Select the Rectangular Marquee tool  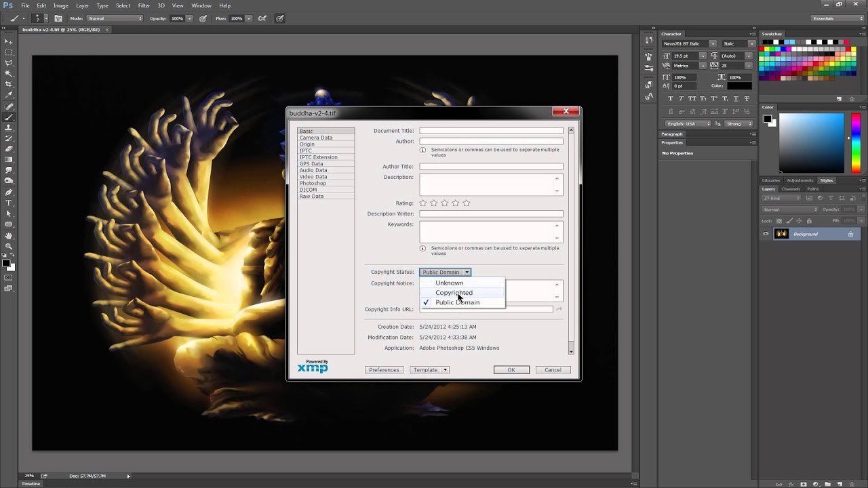pos(9,52)
